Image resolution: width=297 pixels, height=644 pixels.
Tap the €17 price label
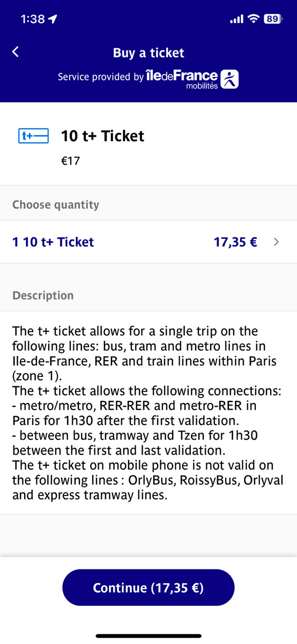pyautogui.click(x=70, y=160)
